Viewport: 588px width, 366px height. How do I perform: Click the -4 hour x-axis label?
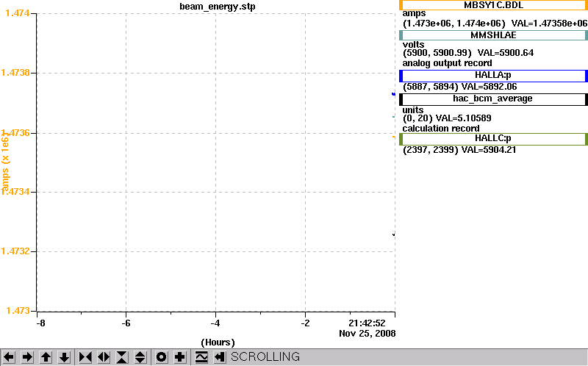(x=215, y=323)
